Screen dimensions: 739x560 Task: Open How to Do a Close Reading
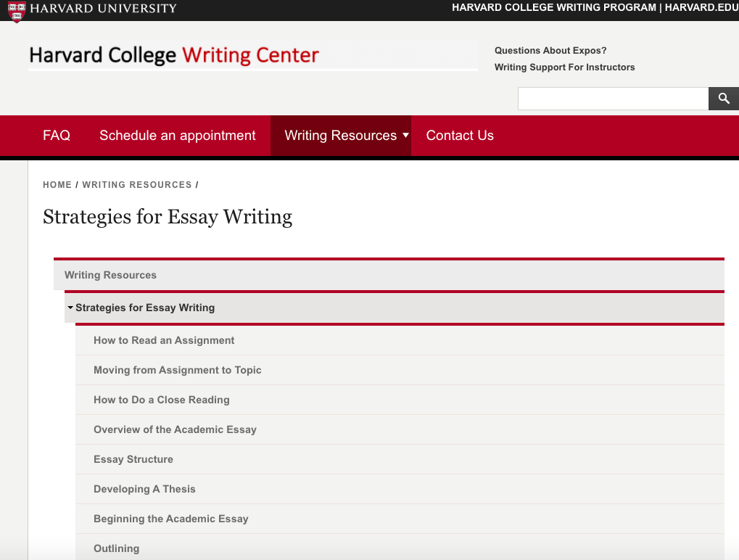[x=400, y=400]
